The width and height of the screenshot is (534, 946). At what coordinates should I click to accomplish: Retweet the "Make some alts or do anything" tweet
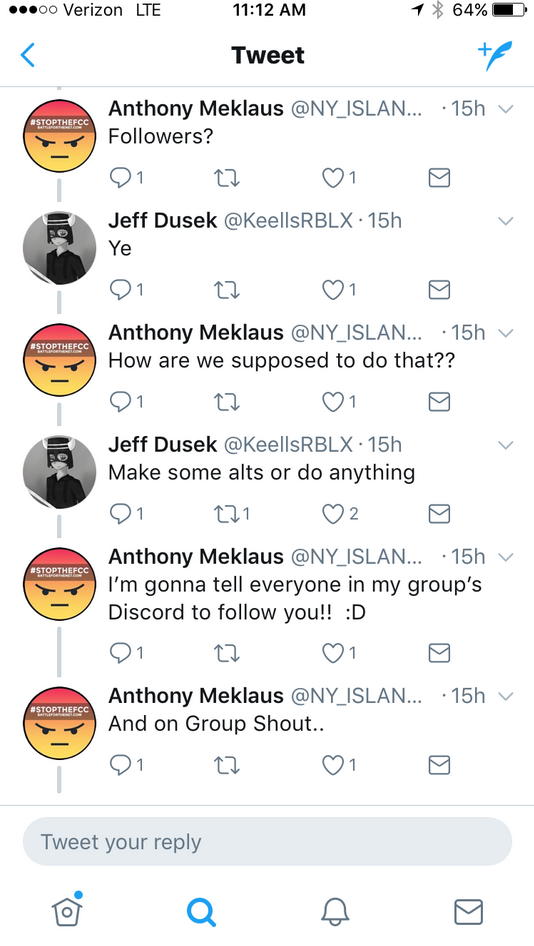pos(232,513)
